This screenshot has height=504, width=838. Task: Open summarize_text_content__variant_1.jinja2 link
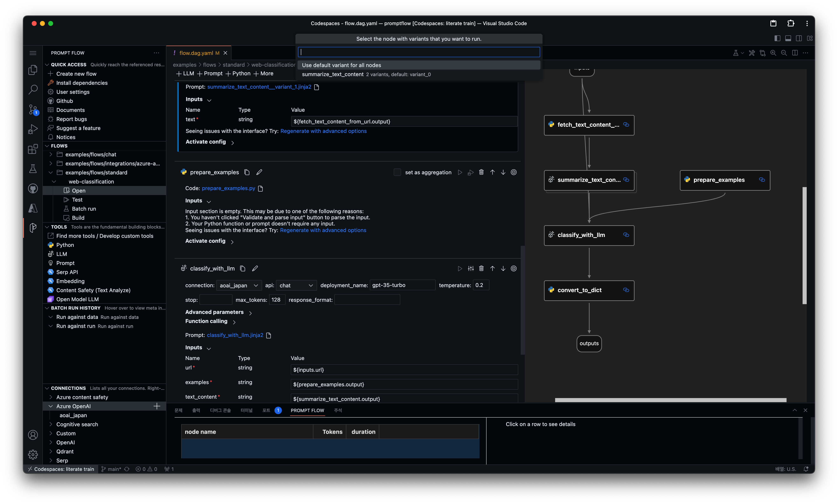(259, 87)
